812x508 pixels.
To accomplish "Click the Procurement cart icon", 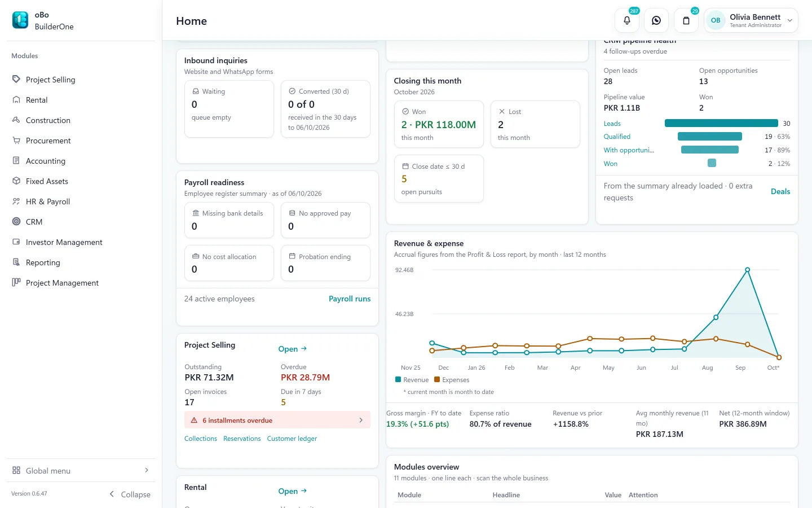I will 16,141.
